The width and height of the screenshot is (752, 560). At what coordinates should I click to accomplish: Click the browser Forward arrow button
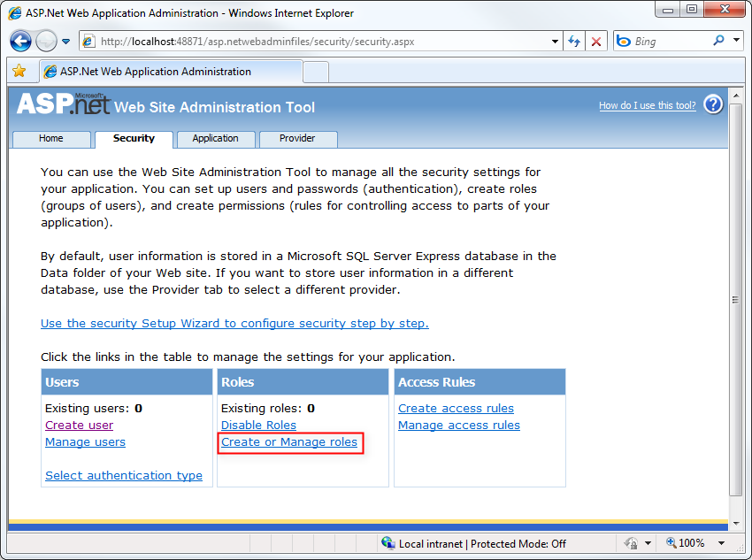pyautogui.click(x=47, y=42)
